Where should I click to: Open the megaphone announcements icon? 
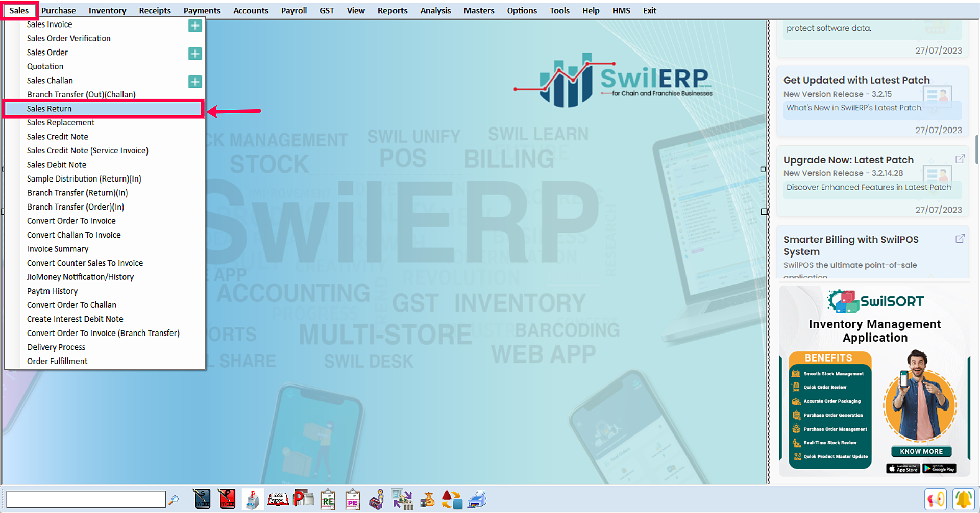pyautogui.click(x=935, y=499)
